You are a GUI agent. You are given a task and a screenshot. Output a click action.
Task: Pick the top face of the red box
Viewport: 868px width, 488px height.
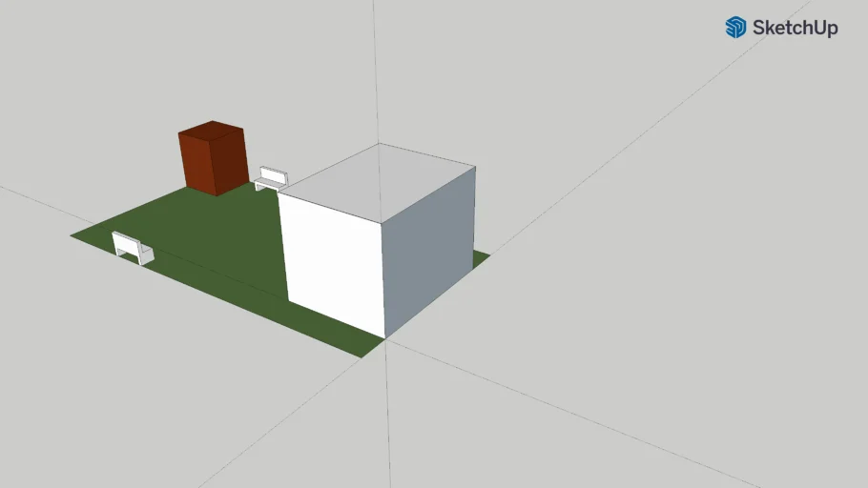pos(212,129)
